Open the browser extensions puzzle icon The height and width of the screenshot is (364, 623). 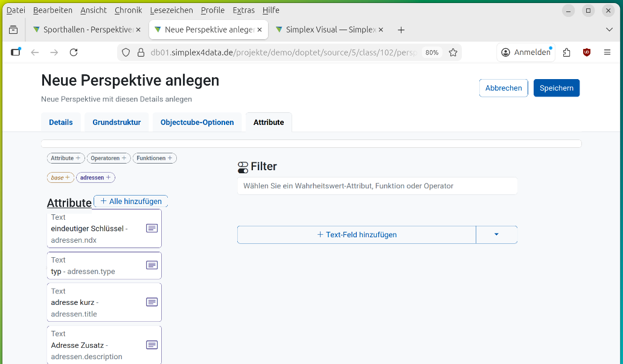pyautogui.click(x=566, y=53)
